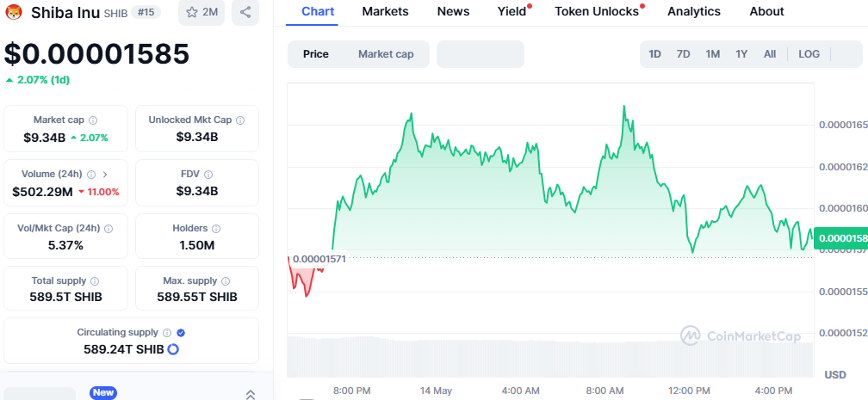The image size is (868, 400).
Task: Open the Yield tab
Action: 512,11
